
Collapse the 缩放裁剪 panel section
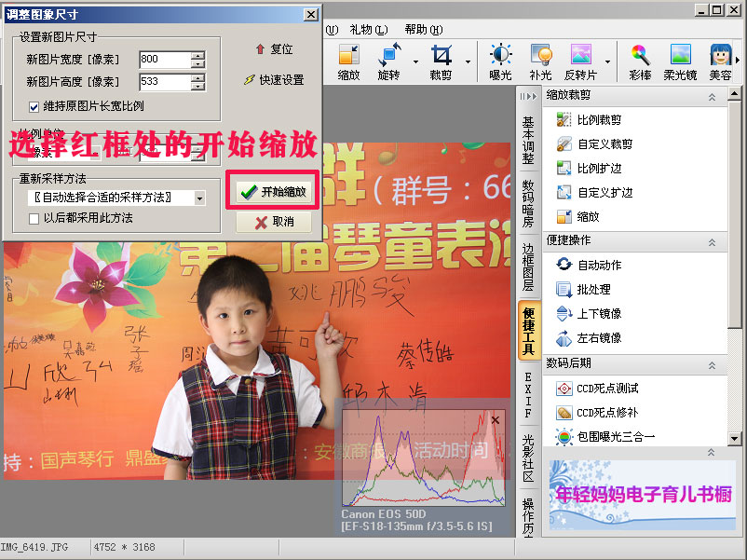[x=712, y=97]
